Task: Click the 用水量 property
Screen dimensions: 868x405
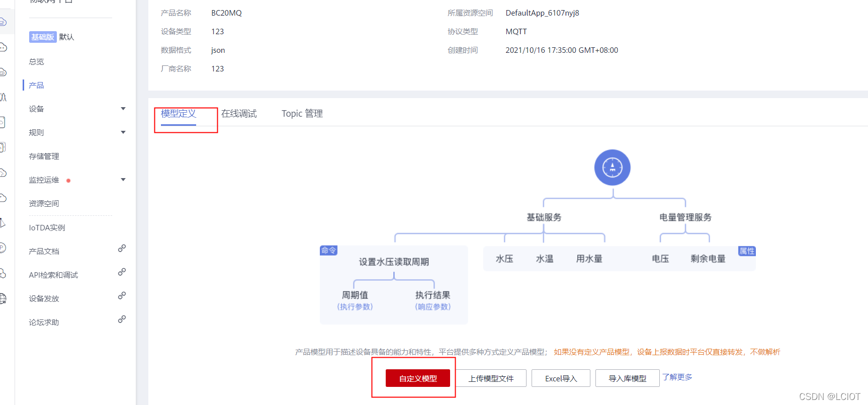Action: 589,259
